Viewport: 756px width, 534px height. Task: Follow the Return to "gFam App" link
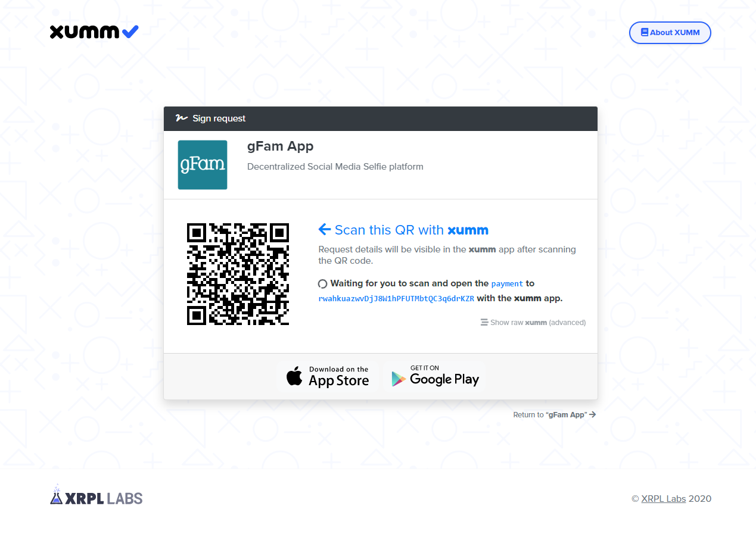(x=555, y=415)
